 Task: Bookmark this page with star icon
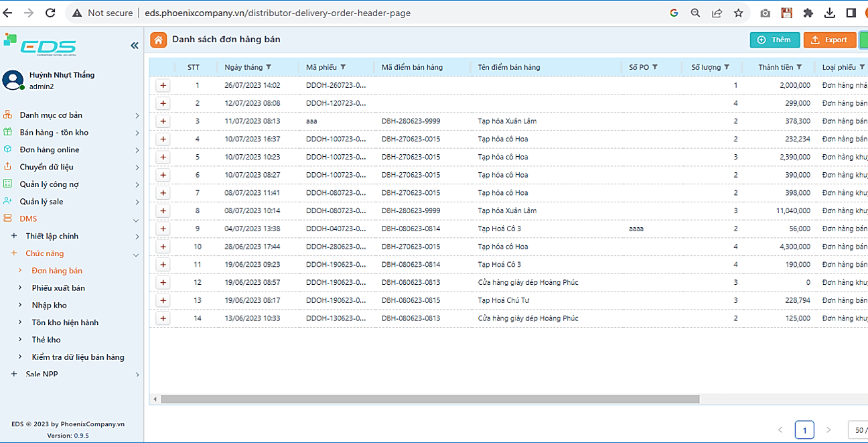click(x=738, y=13)
